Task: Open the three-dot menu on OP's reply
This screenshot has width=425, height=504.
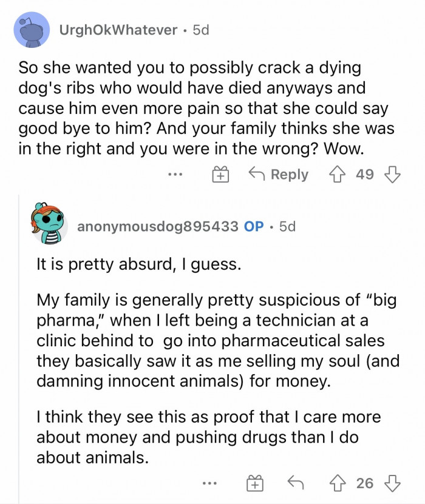Action: click(x=211, y=483)
